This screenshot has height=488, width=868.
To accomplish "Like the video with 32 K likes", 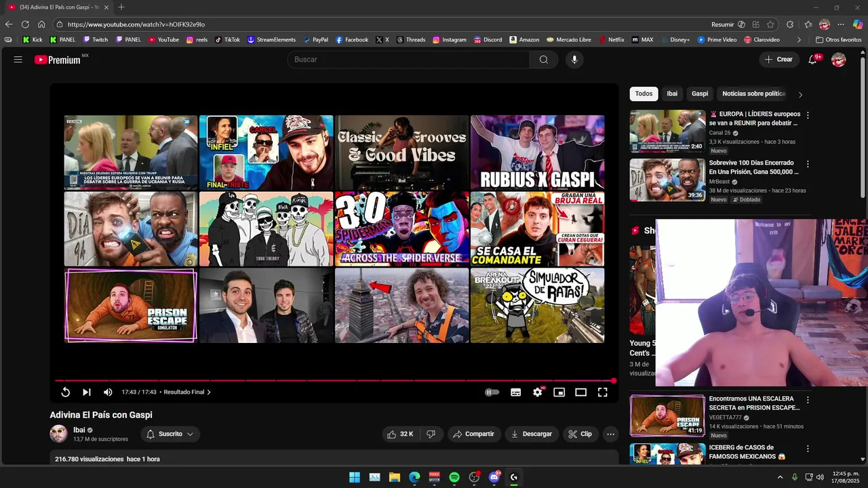I will 400,434.
